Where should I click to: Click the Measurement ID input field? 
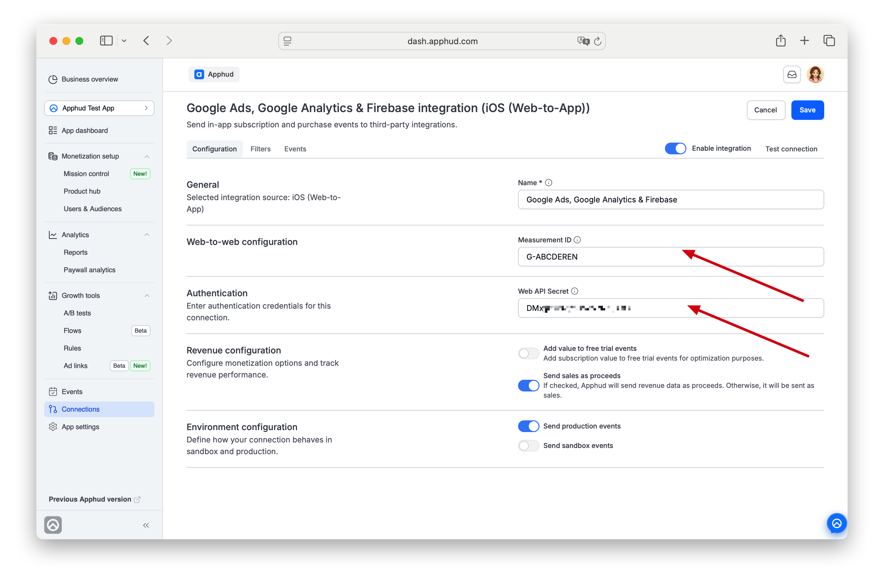pos(670,257)
